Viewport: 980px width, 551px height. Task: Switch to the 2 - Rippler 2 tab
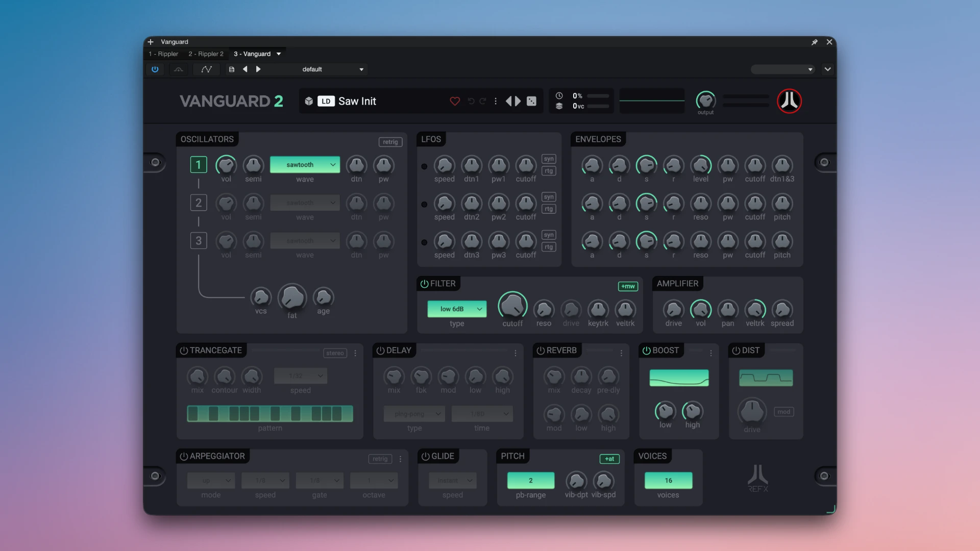(x=206, y=54)
